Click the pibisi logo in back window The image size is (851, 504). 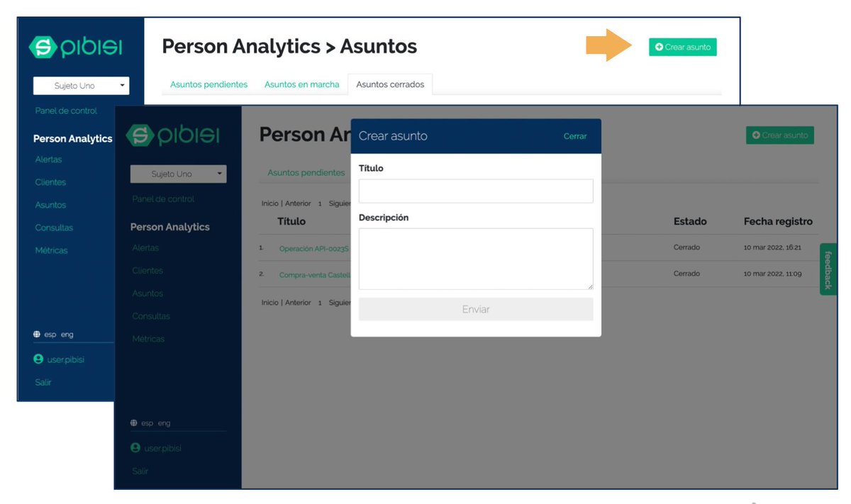click(75, 47)
